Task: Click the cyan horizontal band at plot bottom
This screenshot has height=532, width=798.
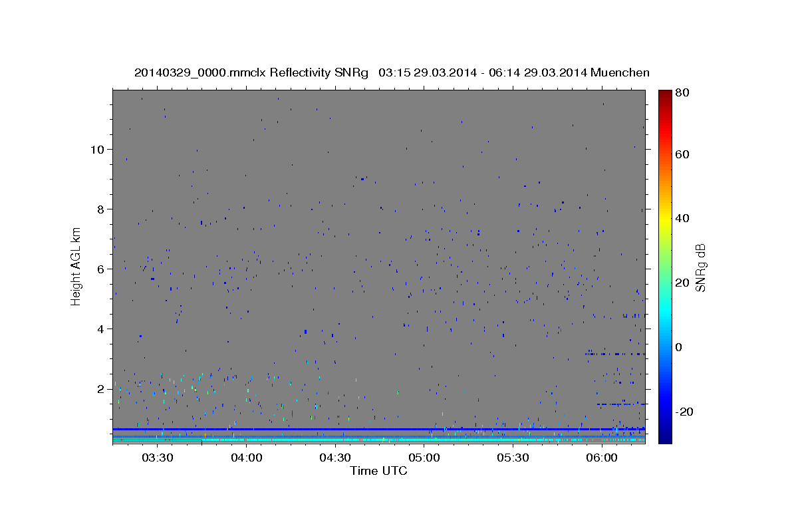Action: (x=379, y=440)
